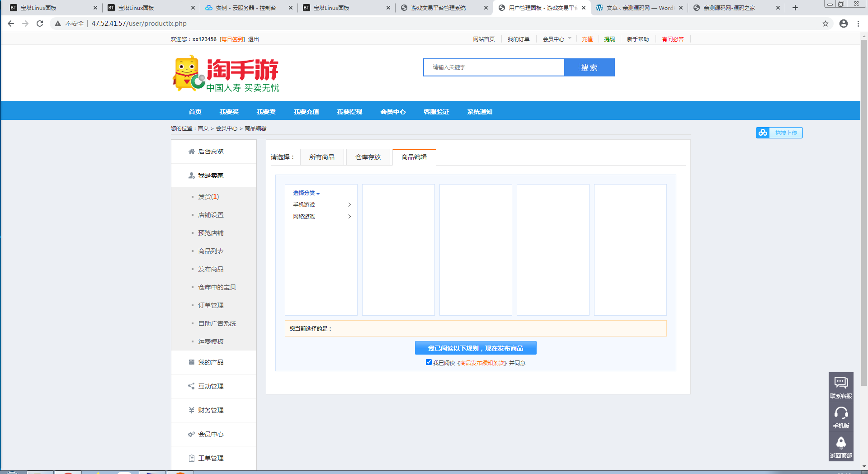Click the 每日签到 link
The width and height of the screenshot is (868, 474).
pos(232,39)
